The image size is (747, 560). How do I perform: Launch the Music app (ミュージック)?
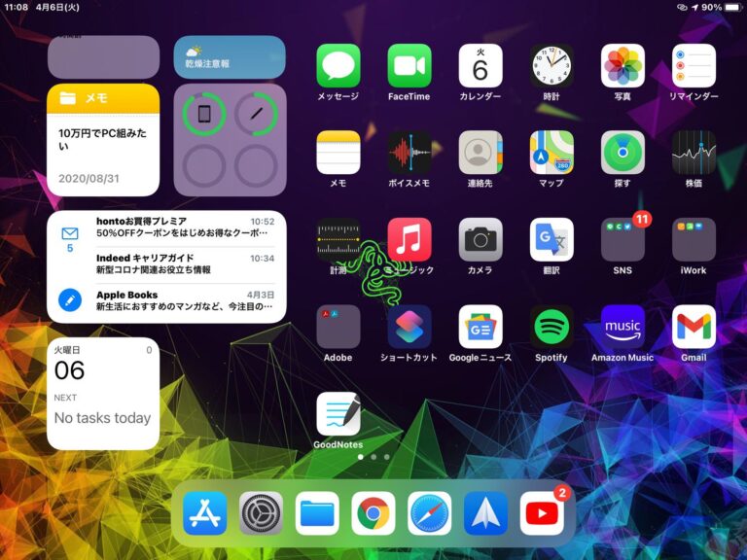(x=409, y=239)
